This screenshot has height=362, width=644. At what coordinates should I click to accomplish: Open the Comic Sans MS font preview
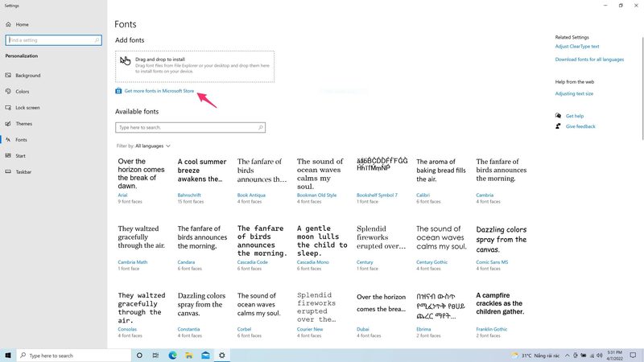(500, 248)
